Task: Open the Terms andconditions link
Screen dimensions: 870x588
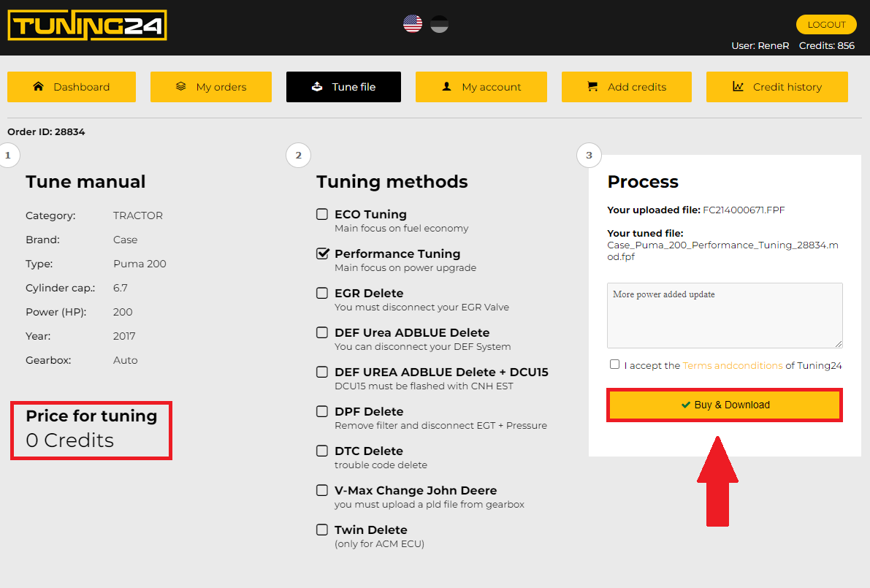Action: tap(733, 365)
